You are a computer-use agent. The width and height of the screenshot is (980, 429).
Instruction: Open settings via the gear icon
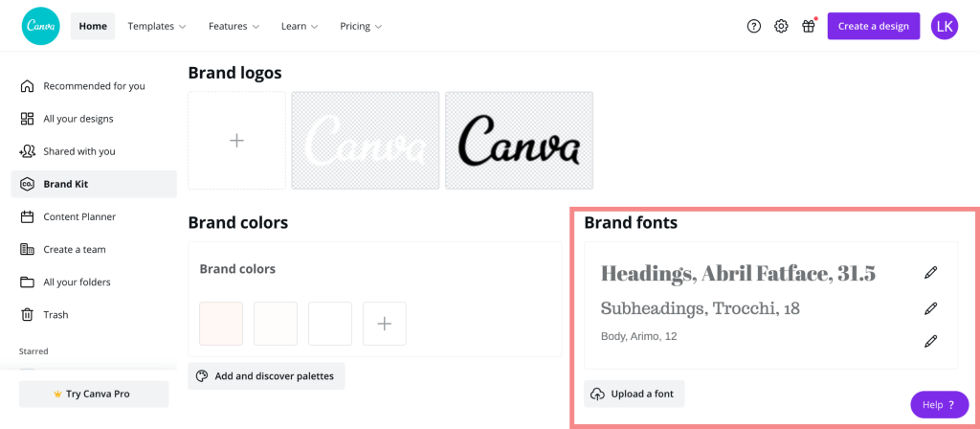pyautogui.click(x=781, y=26)
